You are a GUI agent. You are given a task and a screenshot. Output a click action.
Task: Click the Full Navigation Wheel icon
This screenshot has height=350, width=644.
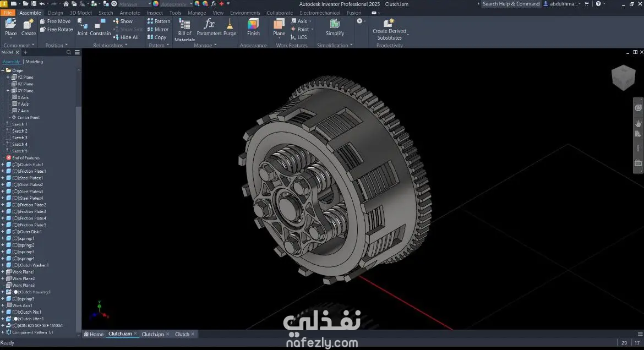(638, 108)
